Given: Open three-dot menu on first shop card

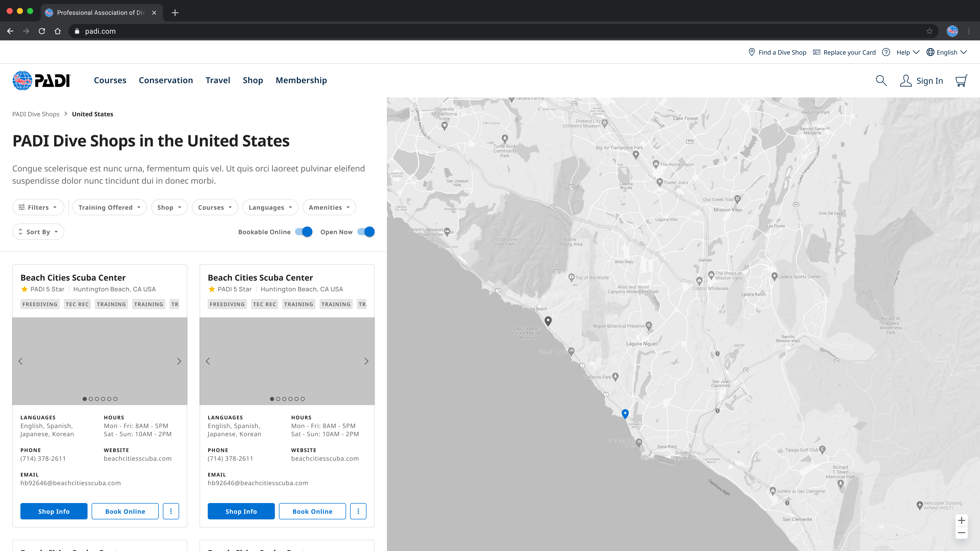Looking at the screenshot, I should (x=171, y=511).
